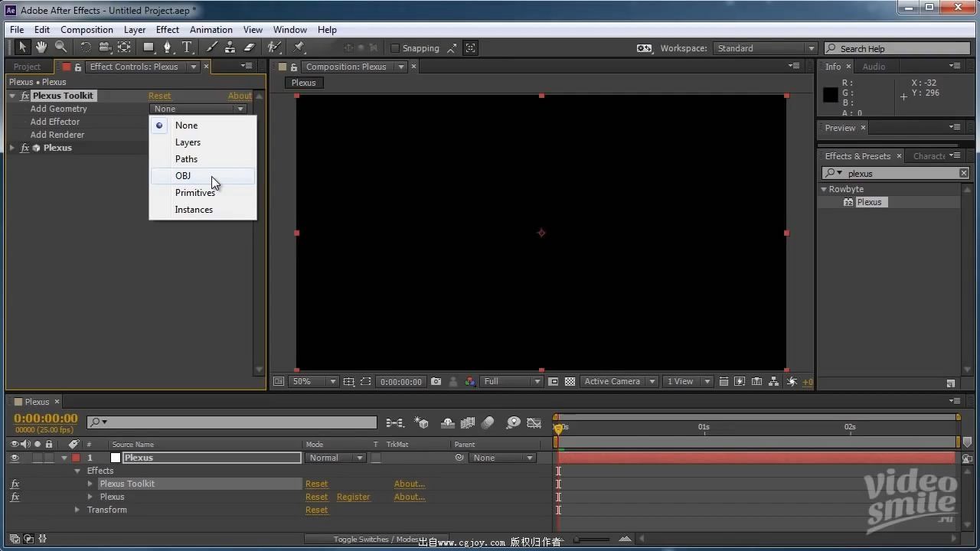This screenshot has width=980, height=551.
Task: Open the Active Camera view dropdown
Action: [x=619, y=381]
